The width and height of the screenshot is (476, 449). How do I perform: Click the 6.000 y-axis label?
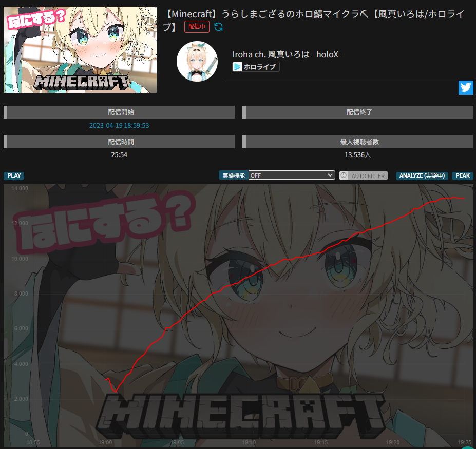coord(21,328)
